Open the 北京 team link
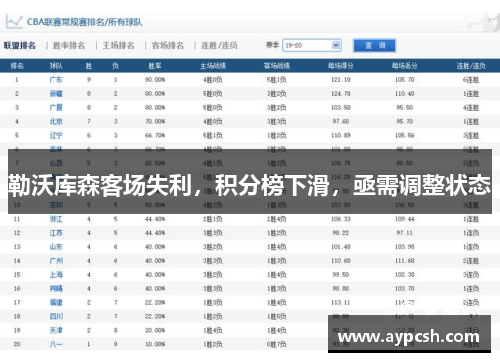The width and height of the screenshot is (500, 362). click(56, 121)
